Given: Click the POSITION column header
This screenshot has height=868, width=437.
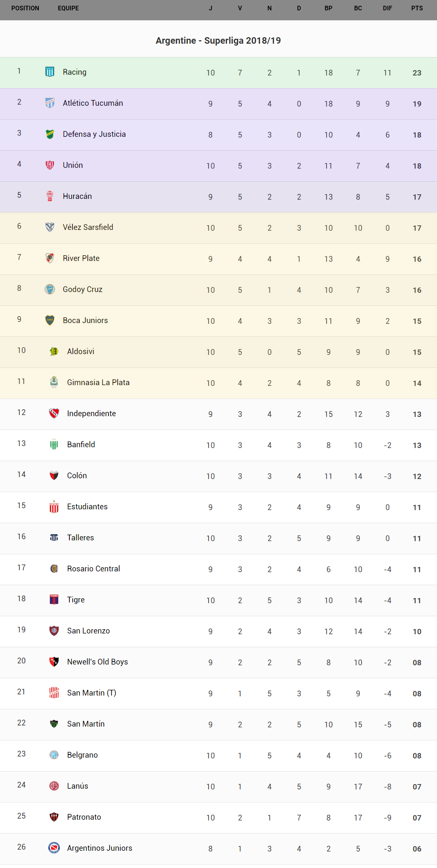Looking at the screenshot, I should tap(25, 8).
